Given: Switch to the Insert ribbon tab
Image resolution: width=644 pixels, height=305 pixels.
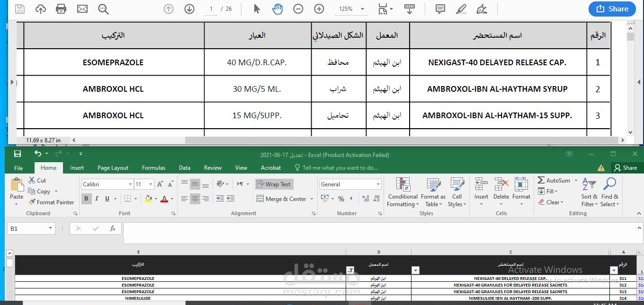Looking at the screenshot, I should click(x=77, y=168).
